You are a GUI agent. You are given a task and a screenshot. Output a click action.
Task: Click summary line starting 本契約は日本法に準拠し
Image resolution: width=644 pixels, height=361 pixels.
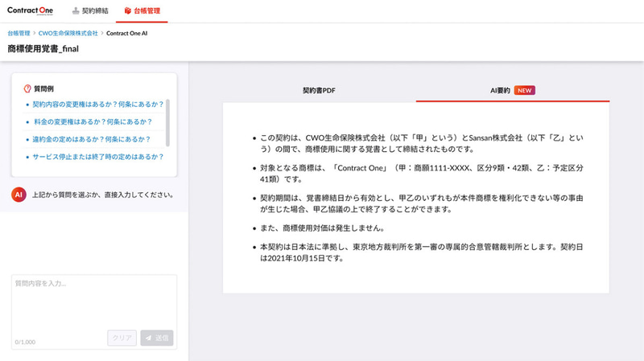pyautogui.click(x=422, y=252)
